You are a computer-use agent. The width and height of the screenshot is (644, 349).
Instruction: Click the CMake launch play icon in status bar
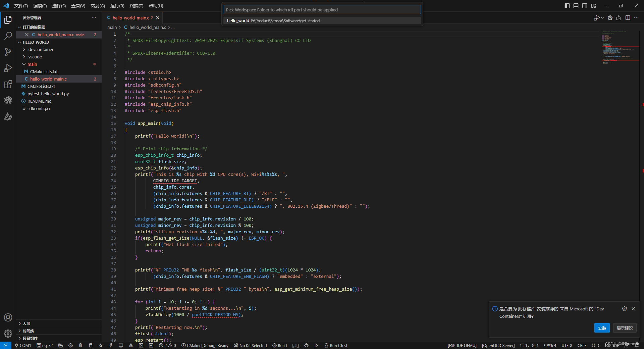(316, 345)
